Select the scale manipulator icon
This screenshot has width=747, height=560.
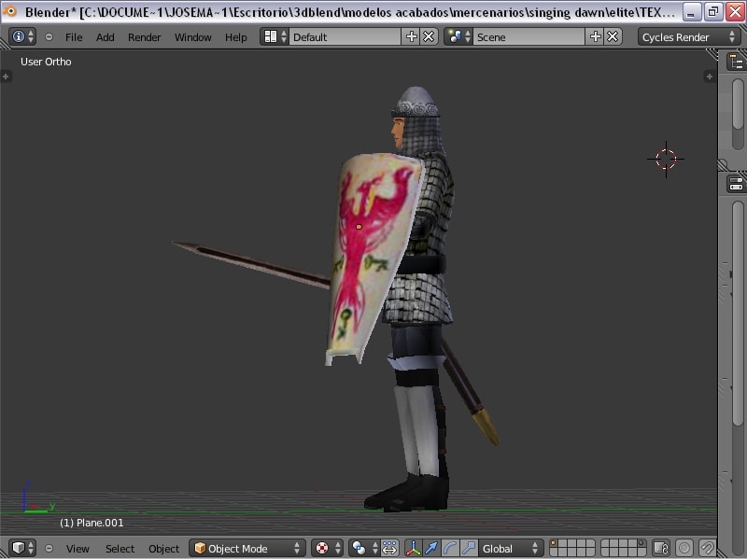[468, 548]
